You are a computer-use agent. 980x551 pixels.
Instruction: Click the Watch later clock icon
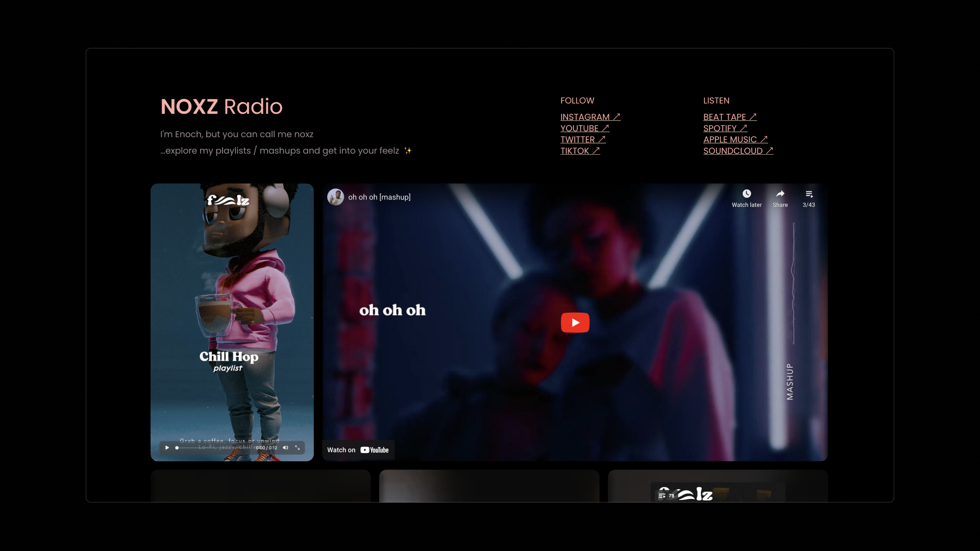click(x=746, y=194)
